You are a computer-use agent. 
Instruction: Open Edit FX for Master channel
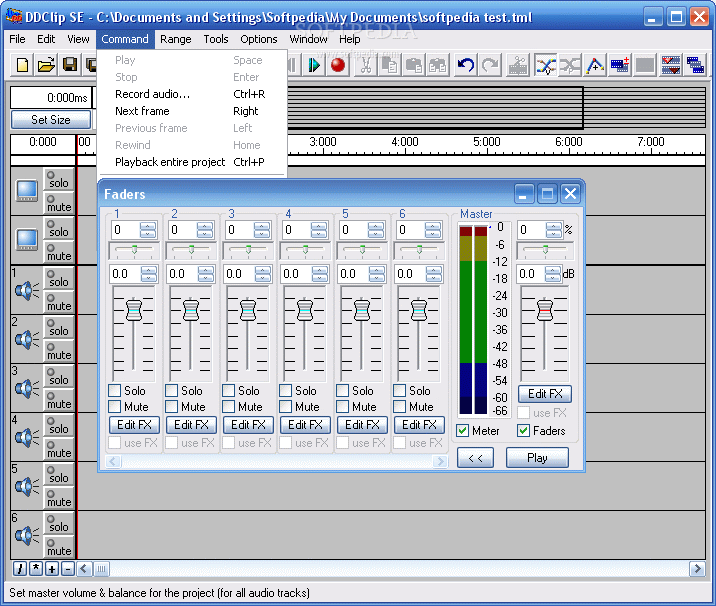545,394
